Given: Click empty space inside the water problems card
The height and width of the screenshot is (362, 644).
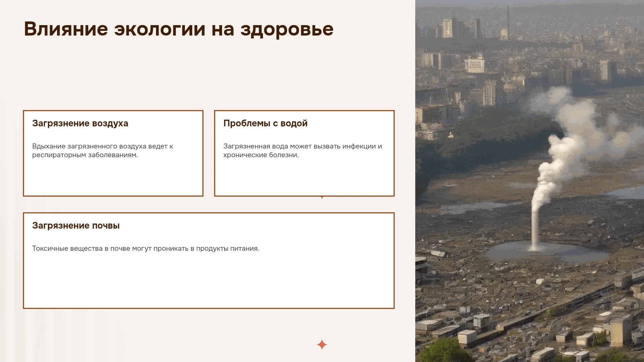Looking at the screenshot, I should (304, 178).
